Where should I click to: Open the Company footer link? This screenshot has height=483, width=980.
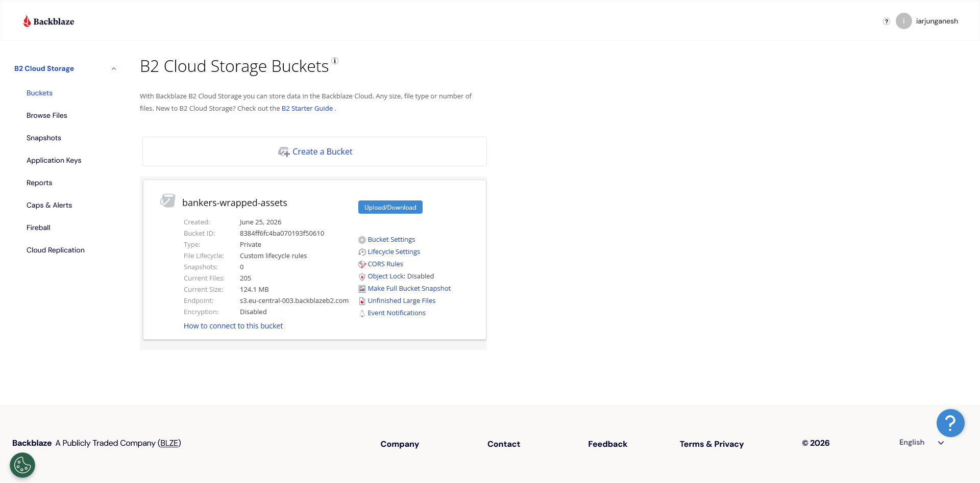[x=400, y=444]
